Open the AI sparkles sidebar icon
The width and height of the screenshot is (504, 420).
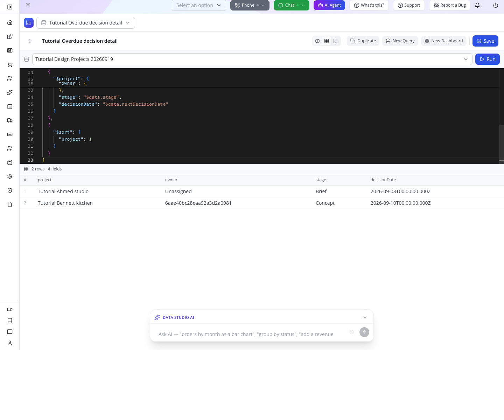coord(10,92)
